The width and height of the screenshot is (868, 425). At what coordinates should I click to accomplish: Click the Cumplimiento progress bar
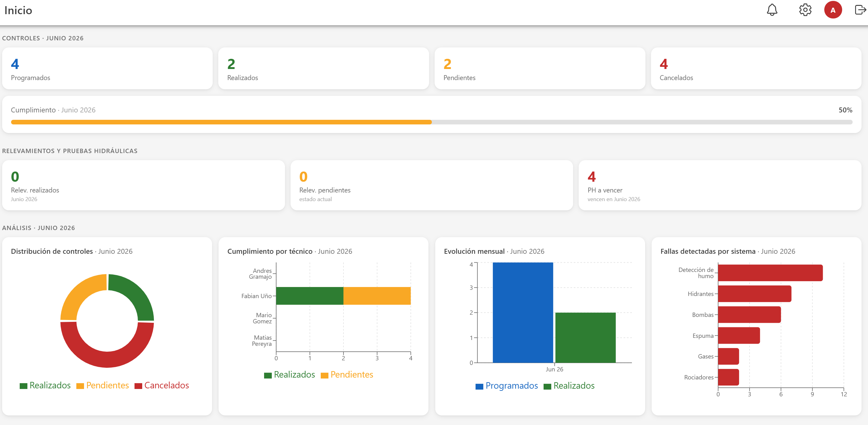point(432,122)
